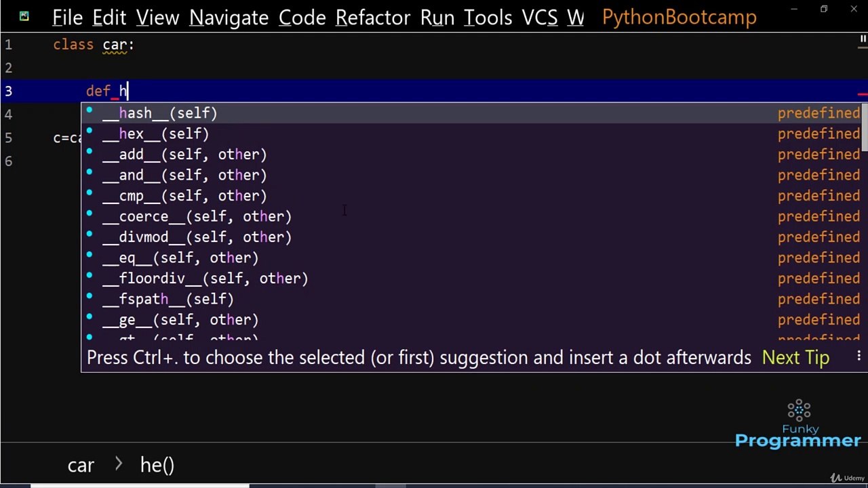Choose __fspath__(self) completion
Viewport: 868px width, 488px height.
pos(473,299)
